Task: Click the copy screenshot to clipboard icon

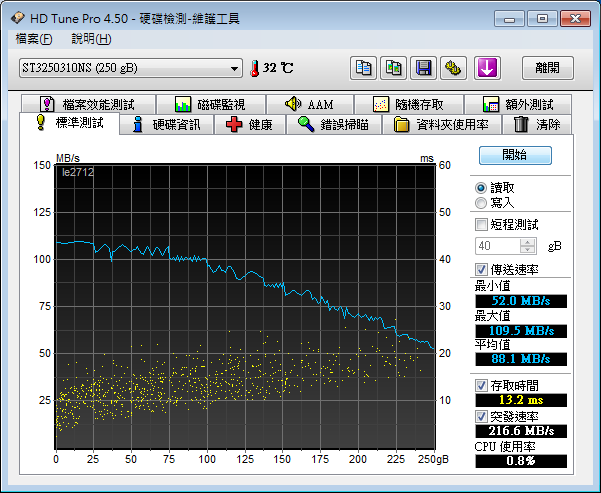Action: (x=394, y=68)
